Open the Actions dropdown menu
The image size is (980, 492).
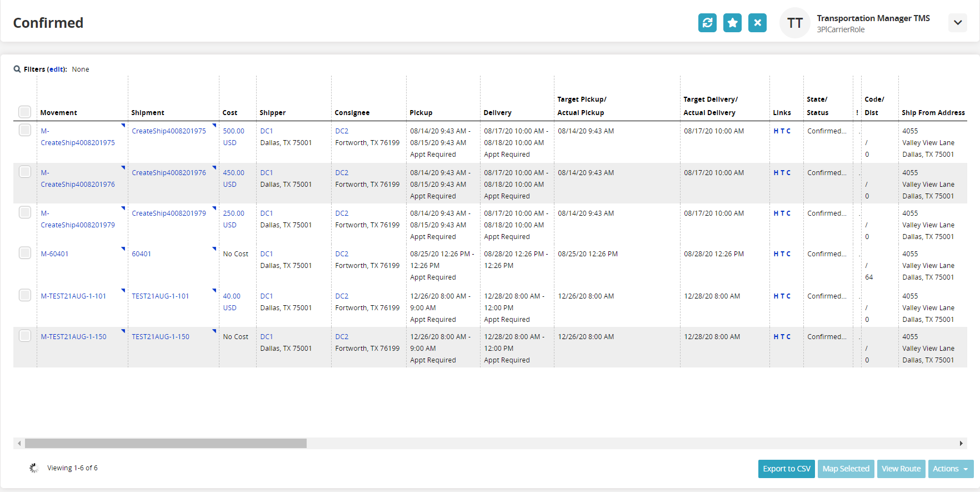tap(949, 469)
